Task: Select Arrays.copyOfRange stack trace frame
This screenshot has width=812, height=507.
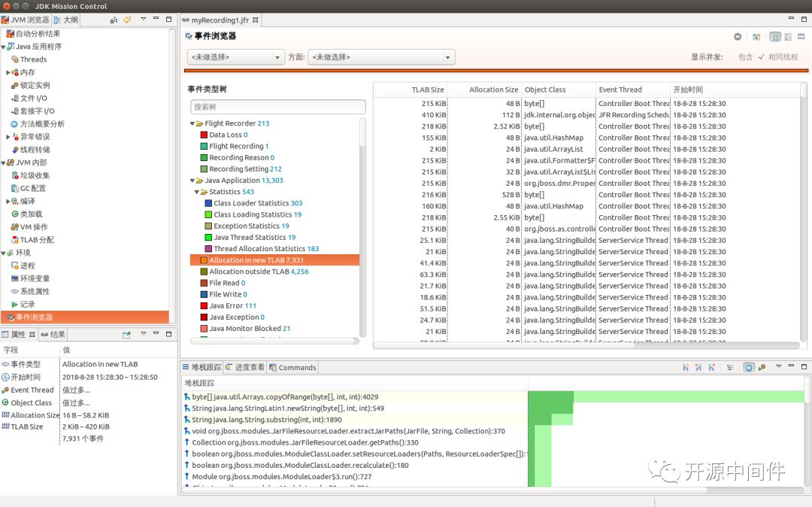Action: coord(285,396)
